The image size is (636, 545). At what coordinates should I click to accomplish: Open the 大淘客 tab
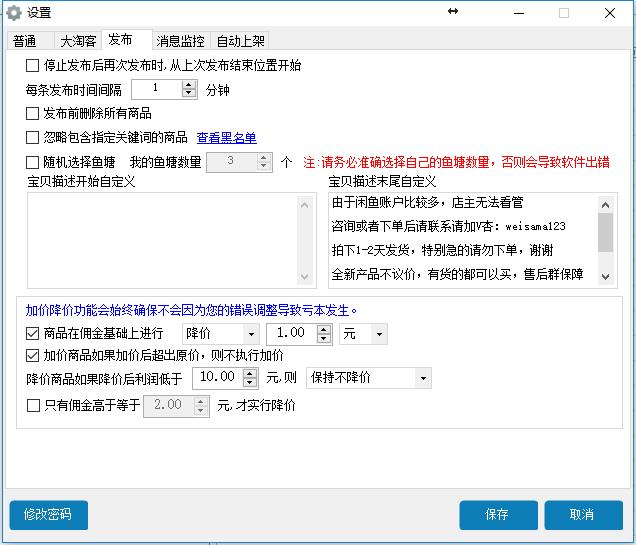(78, 41)
